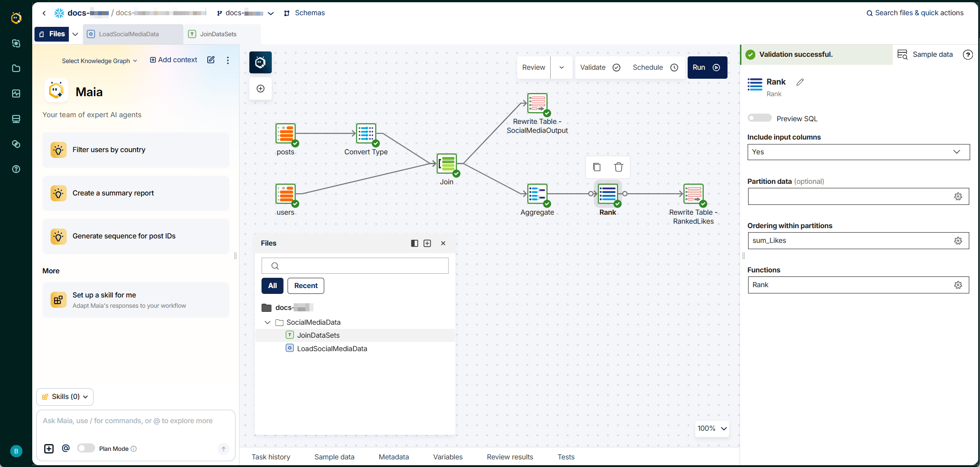This screenshot has height=467, width=980.
Task: Click the add component plus button on canvas
Action: pyautogui.click(x=261, y=89)
